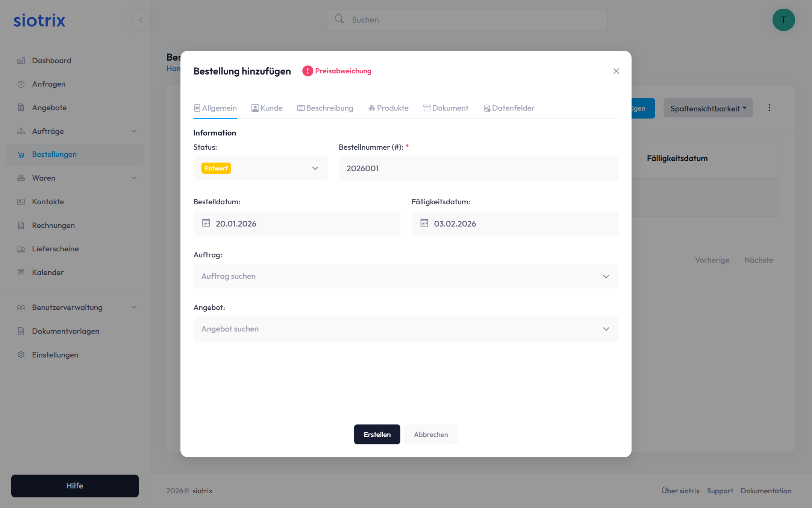Click the calendar icon in Bestelldatum field
The height and width of the screenshot is (508, 812).
[x=206, y=223]
